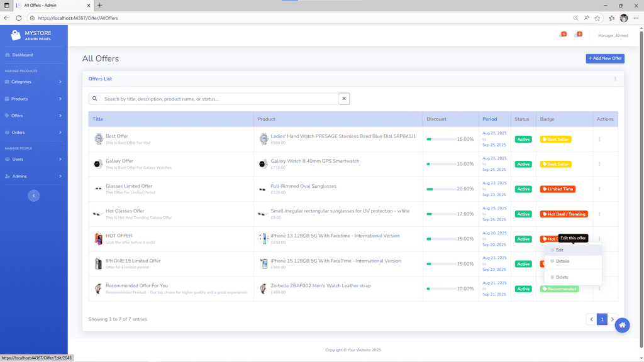
Task: Open the notifications bell icon
Action: 562,35
